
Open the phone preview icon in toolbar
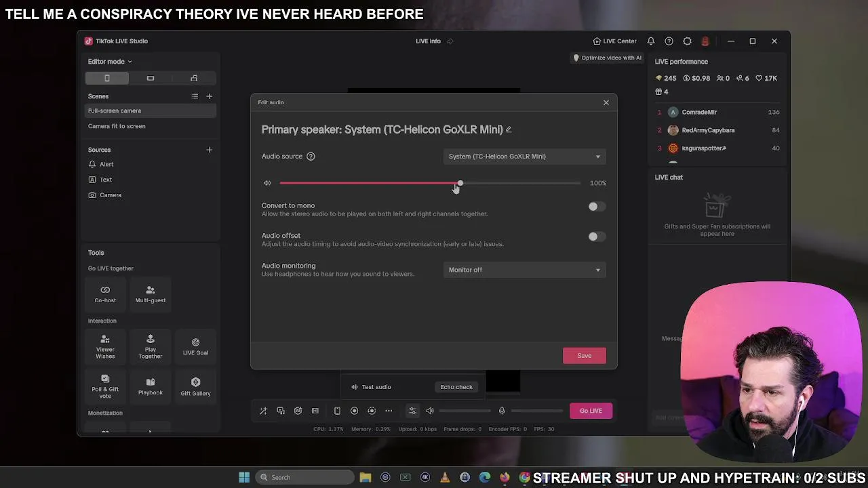click(337, 411)
